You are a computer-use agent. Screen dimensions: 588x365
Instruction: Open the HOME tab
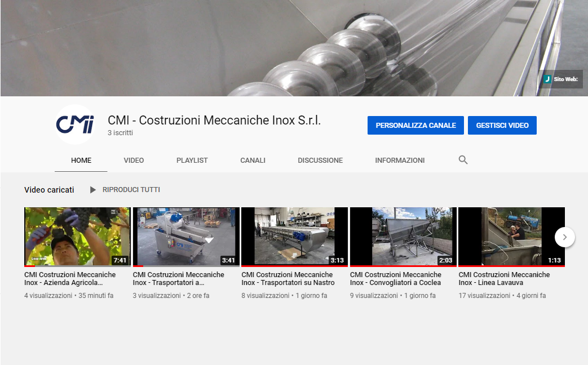coord(81,161)
